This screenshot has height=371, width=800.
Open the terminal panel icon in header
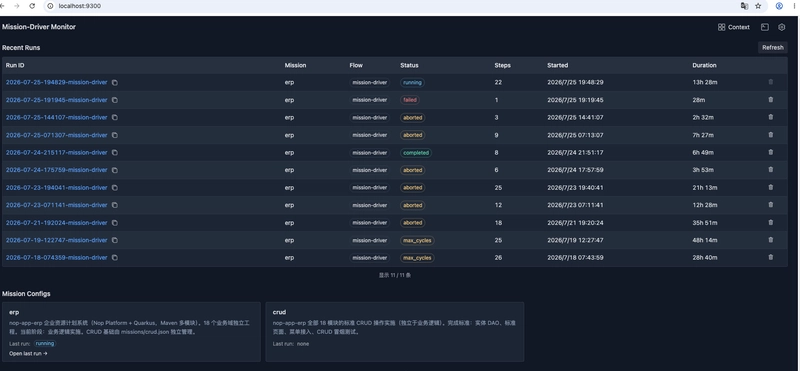click(x=764, y=28)
